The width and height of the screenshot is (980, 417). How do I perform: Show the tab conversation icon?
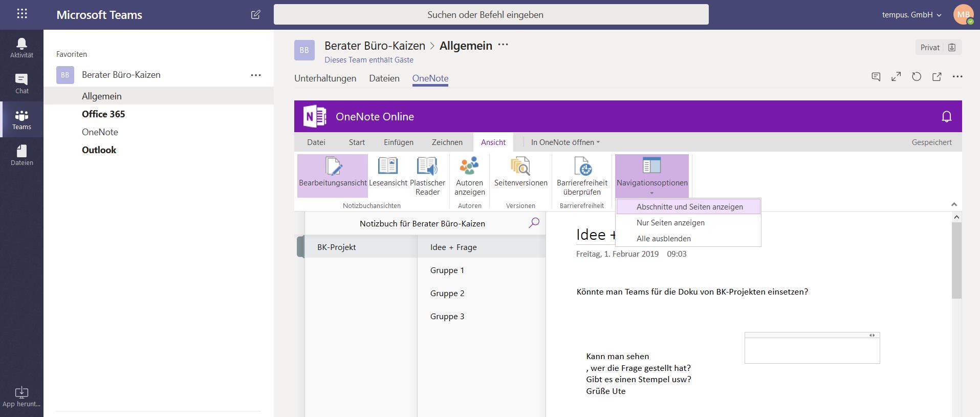click(x=876, y=77)
